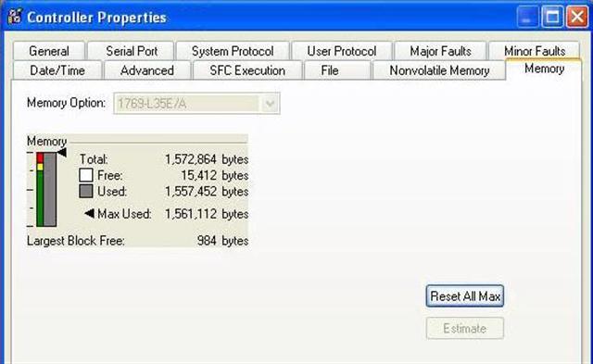Screen dimensions: 593x364
Task: Expand the Memory Option dropdown arrow
Action: [270, 103]
